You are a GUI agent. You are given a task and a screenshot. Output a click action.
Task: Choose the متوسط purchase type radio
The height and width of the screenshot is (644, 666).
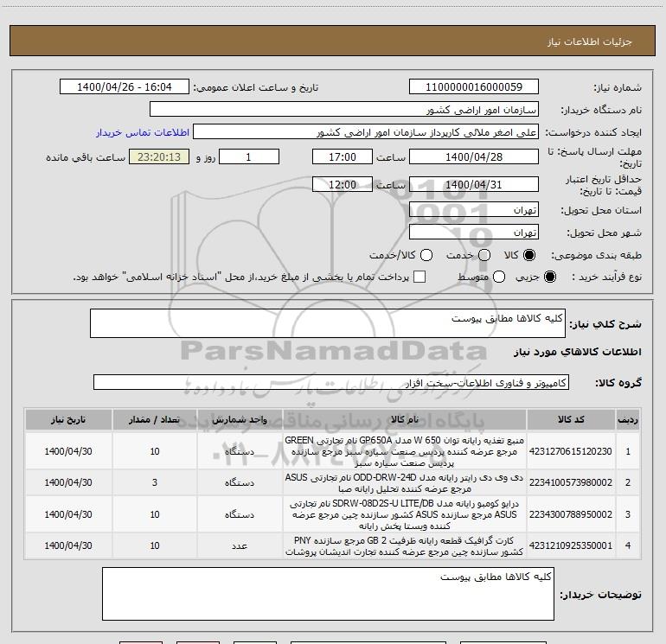tap(499, 277)
